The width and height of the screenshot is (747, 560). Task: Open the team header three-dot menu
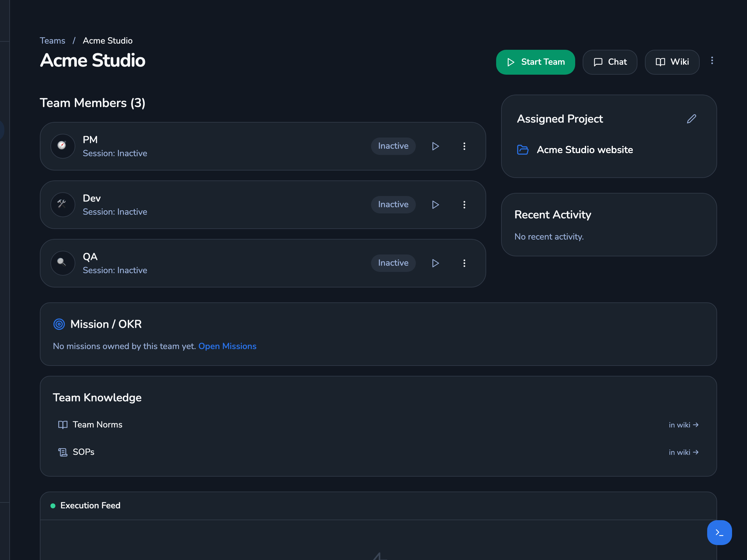pyautogui.click(x=712, y=60)
